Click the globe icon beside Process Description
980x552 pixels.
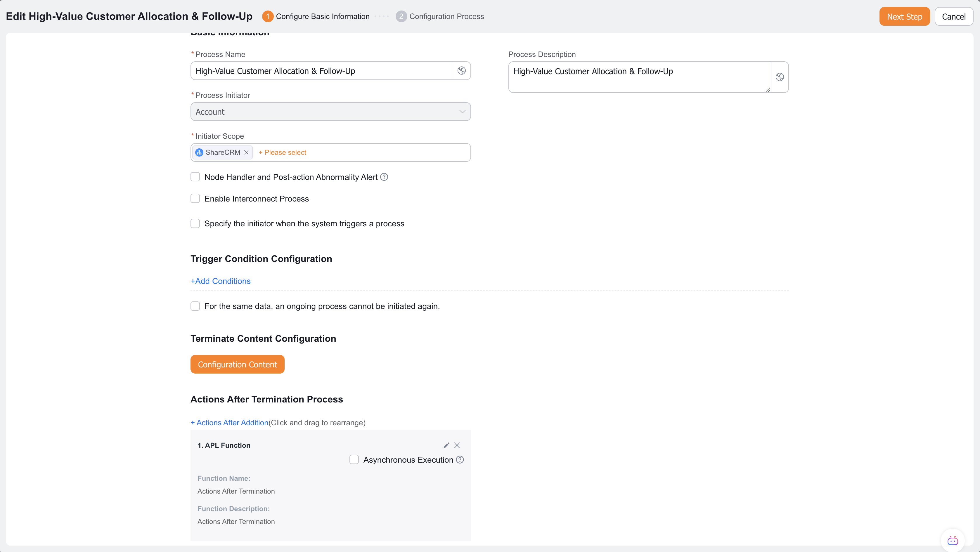pos(780,77)
